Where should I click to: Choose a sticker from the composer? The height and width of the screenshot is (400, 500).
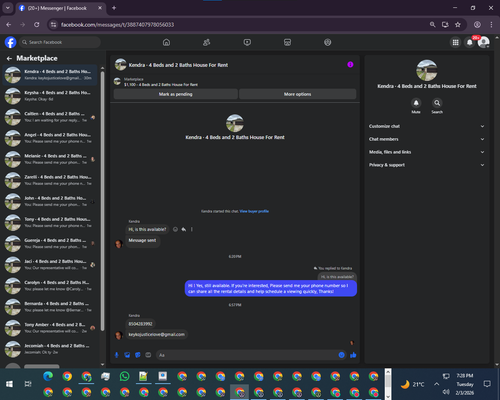(138, 355)
